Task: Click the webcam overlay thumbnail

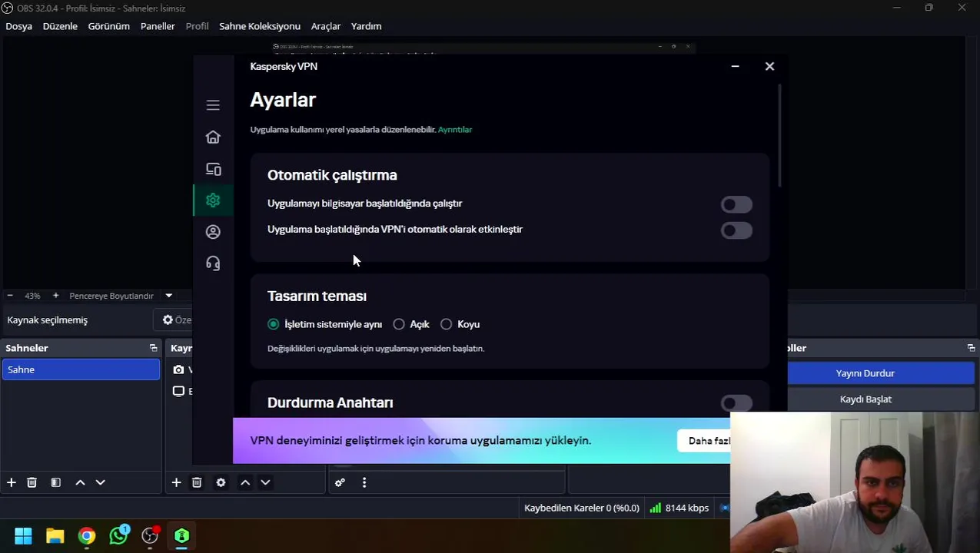Action: point(855,482)
